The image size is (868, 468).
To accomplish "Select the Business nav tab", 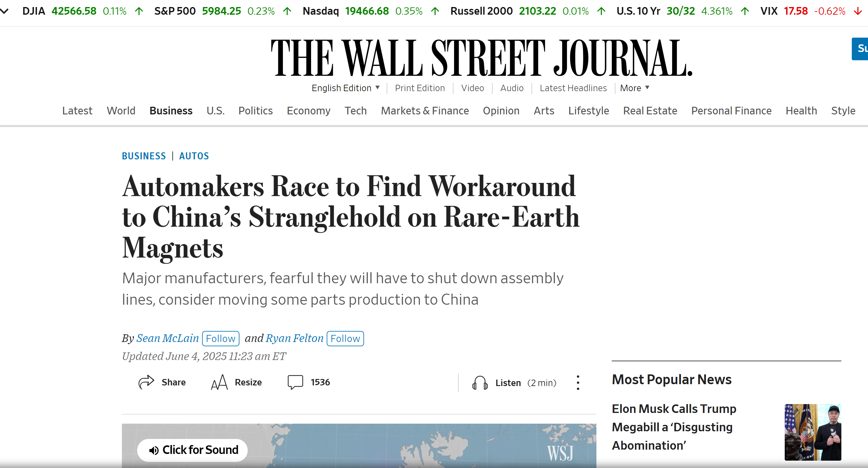I will [x=171, y=110].
